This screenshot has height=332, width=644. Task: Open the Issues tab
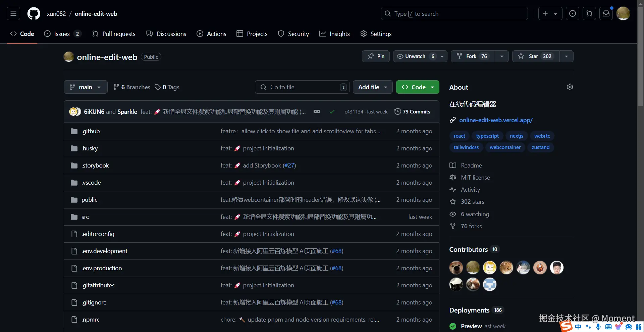click(62, 34)
